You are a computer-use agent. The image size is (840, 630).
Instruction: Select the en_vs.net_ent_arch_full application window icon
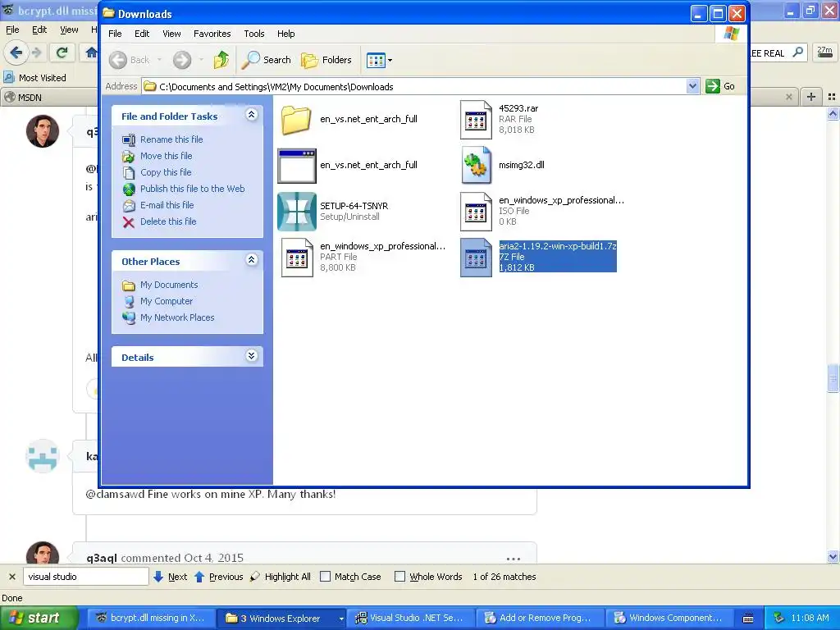(x=296, y=166)
